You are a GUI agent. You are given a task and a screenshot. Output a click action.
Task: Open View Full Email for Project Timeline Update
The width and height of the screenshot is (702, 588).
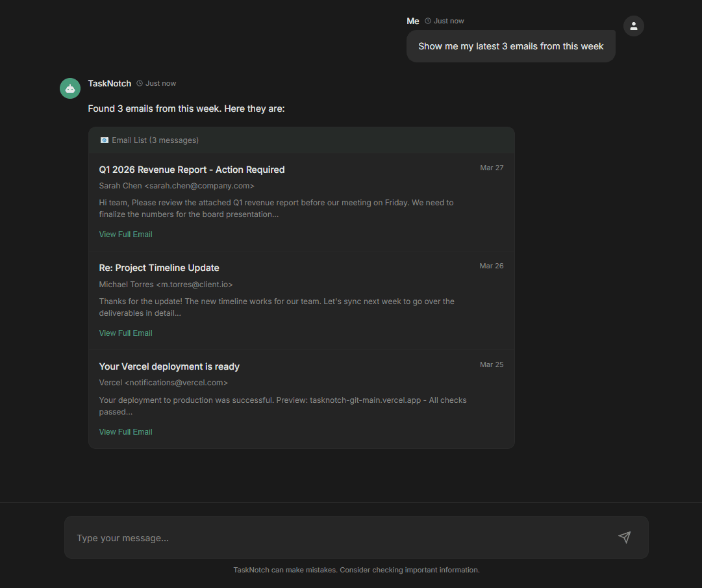pyautogui.click(x=125, y=333)
